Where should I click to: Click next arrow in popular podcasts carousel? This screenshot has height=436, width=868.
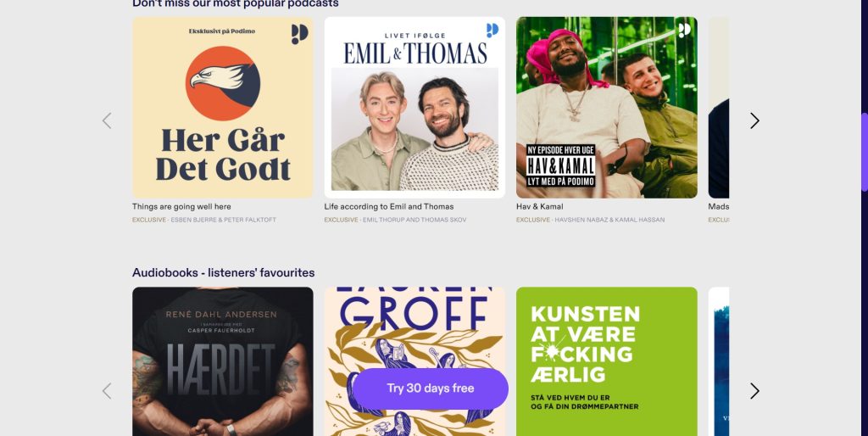[754, 120]
